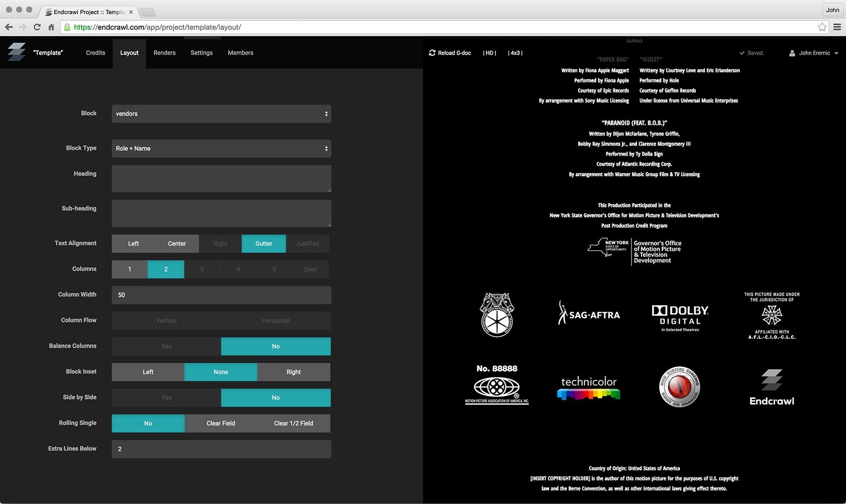Set Block Inset to Right
Viewport: 846px width, 504px height.
(x=294, y=372)
